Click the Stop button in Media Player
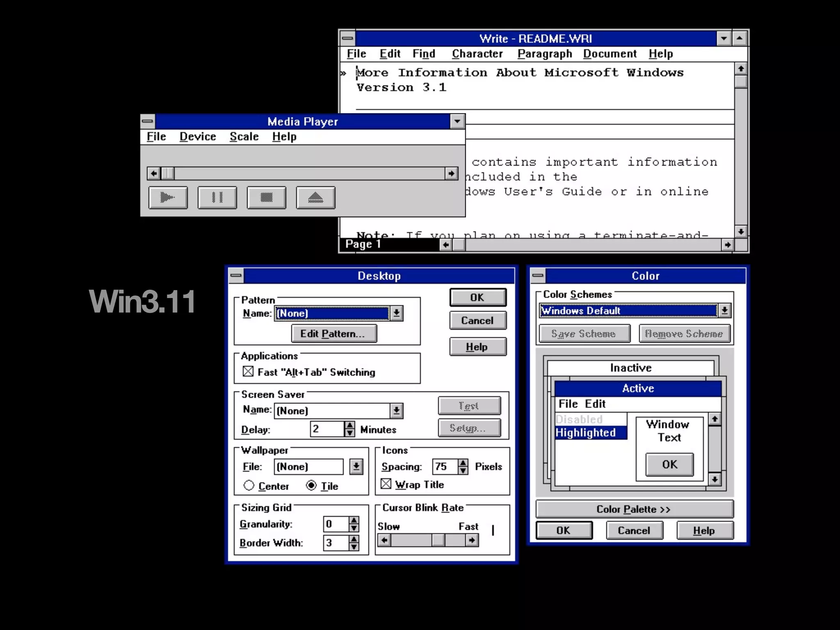The image size is (840, 630). (266, 198)
